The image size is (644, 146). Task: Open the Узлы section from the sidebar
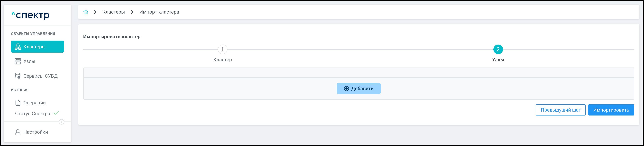point(29,61)
